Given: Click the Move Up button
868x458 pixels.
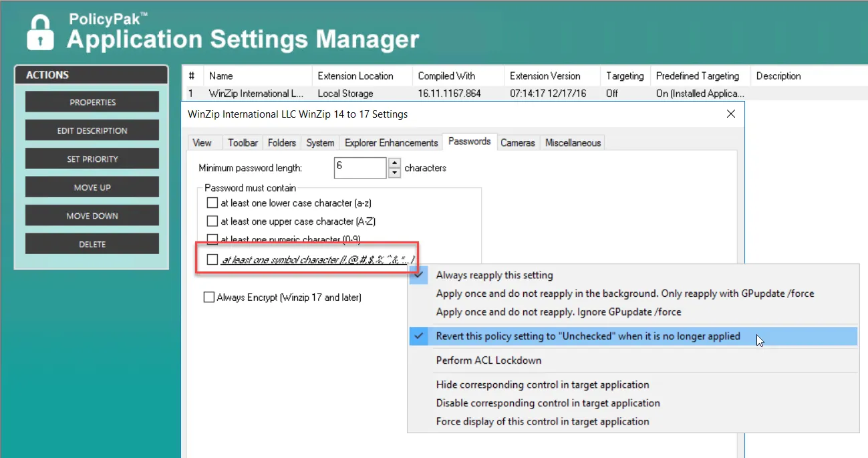Looking at the screenshot, I should click(x=92, y=187).
